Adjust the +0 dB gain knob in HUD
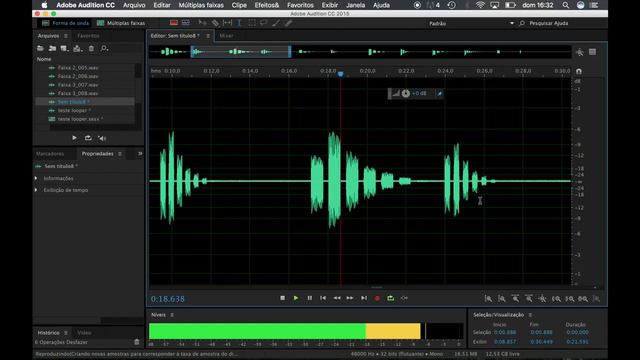This screenshot has height=360, width=640. (x=405, y=93)
